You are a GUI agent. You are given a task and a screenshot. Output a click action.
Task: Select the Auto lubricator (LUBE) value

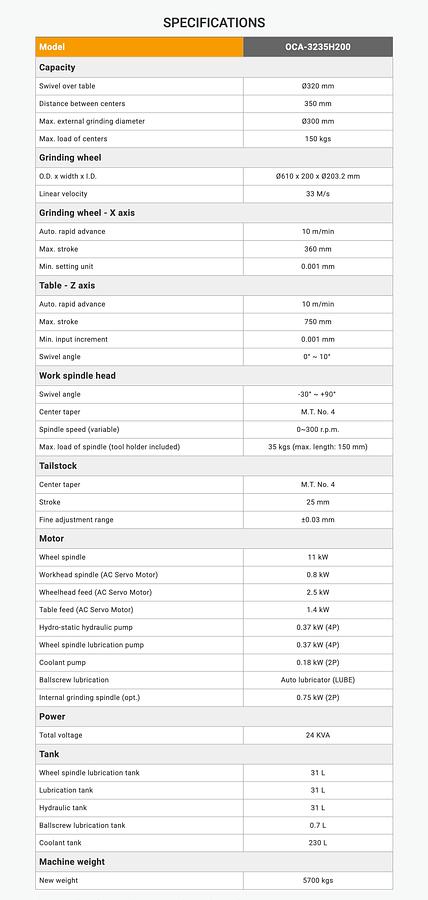(318, 680)
